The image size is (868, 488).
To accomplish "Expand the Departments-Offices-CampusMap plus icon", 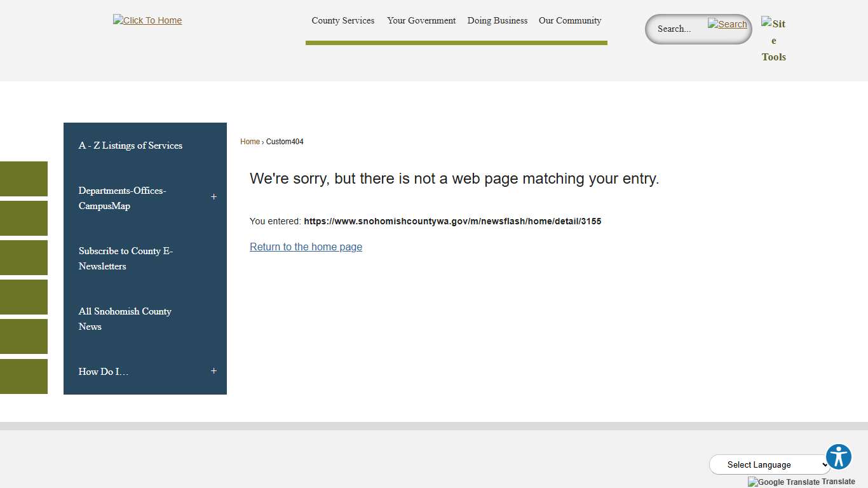I will coord(214,197).
